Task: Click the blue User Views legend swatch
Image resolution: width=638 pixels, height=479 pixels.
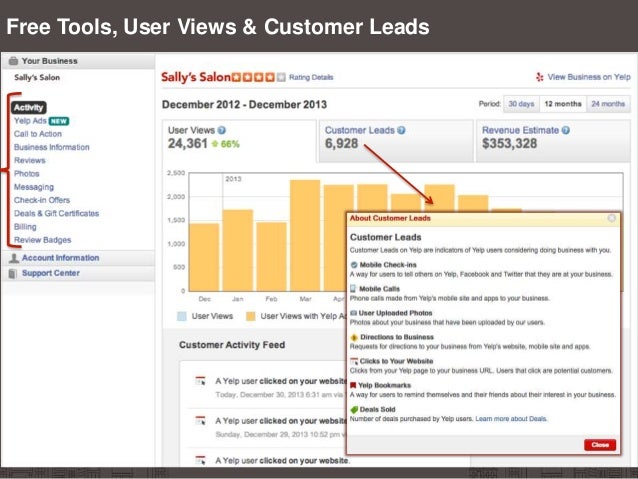Action: (182, 316)
